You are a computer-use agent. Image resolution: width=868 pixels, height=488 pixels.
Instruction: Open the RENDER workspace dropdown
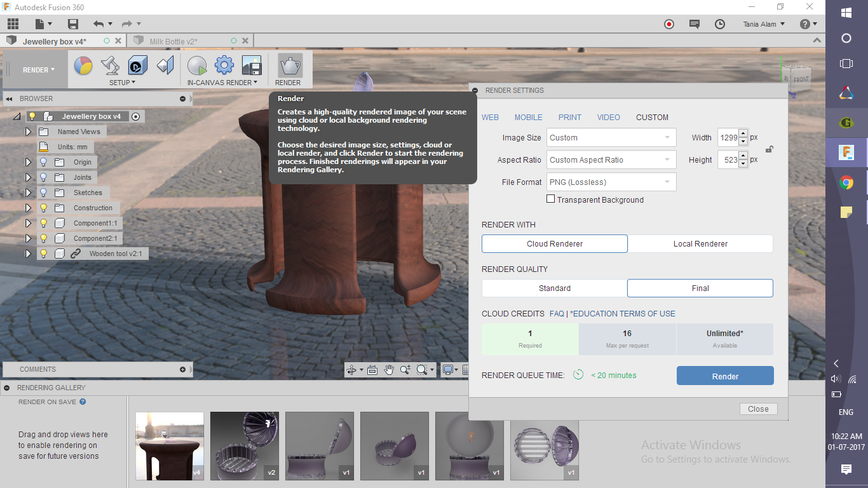39,70
